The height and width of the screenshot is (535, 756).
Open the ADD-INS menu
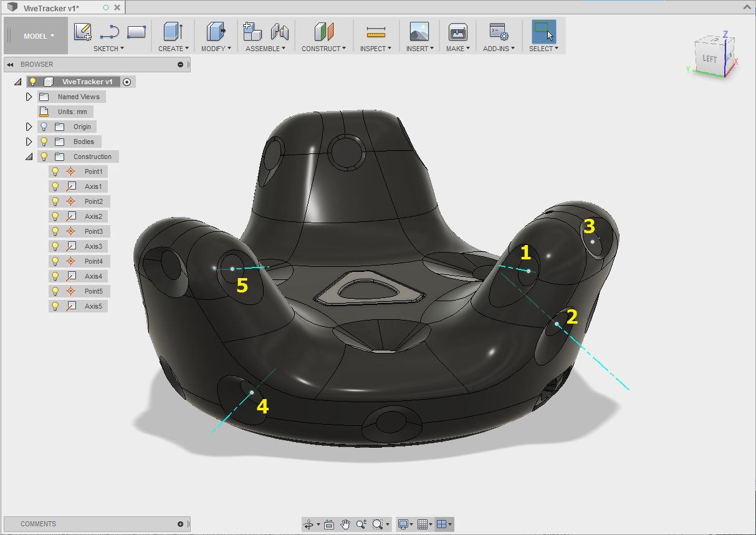pos(499,49)
